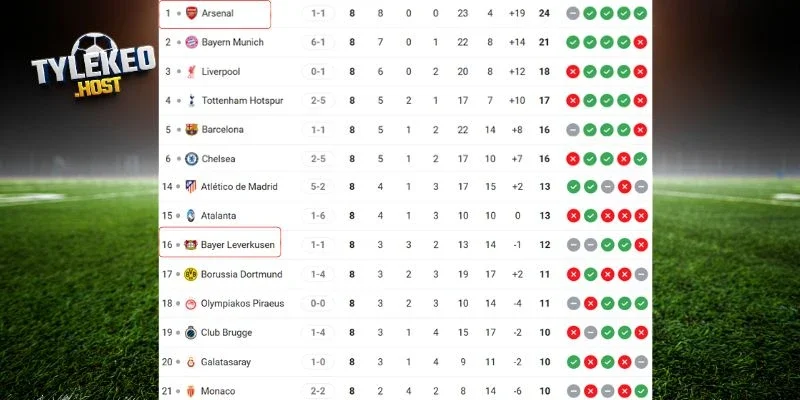Click the Atalanta team name

coord(220,216)
